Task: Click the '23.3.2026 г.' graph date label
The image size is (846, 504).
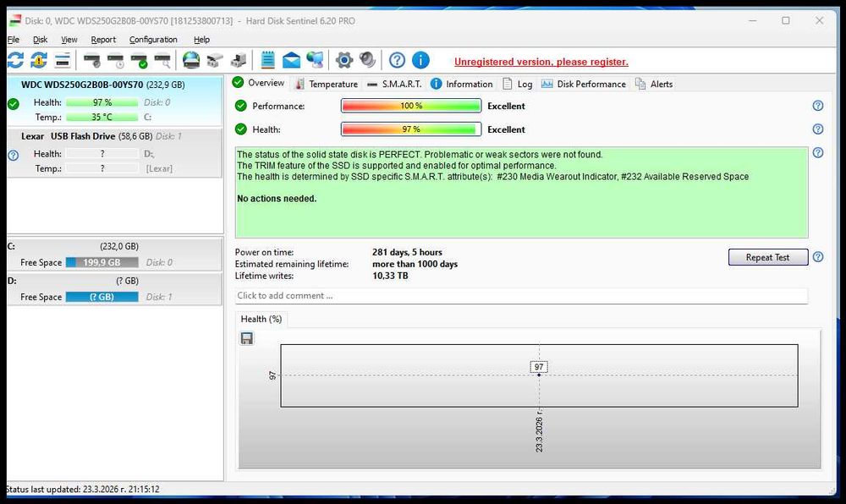Action: tap(539, 430)
